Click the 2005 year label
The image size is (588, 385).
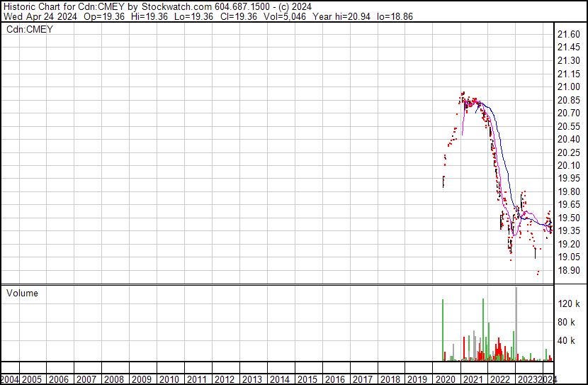click(32, 379)
